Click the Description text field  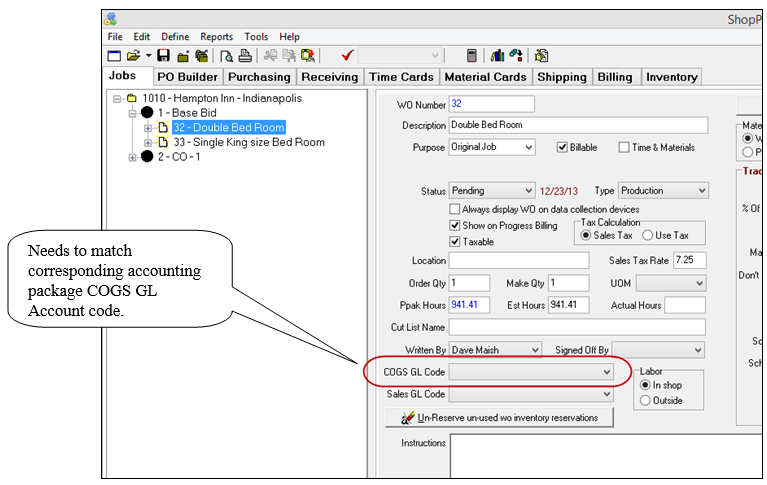point(577,126)
